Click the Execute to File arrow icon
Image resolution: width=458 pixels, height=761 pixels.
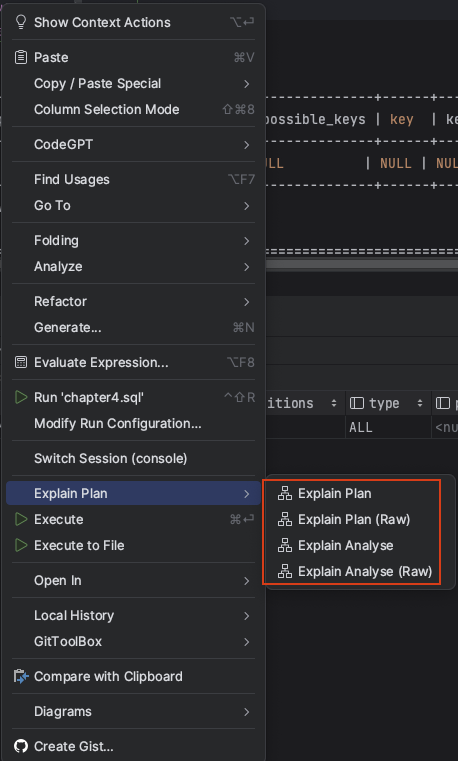click(x=21, y=546)
